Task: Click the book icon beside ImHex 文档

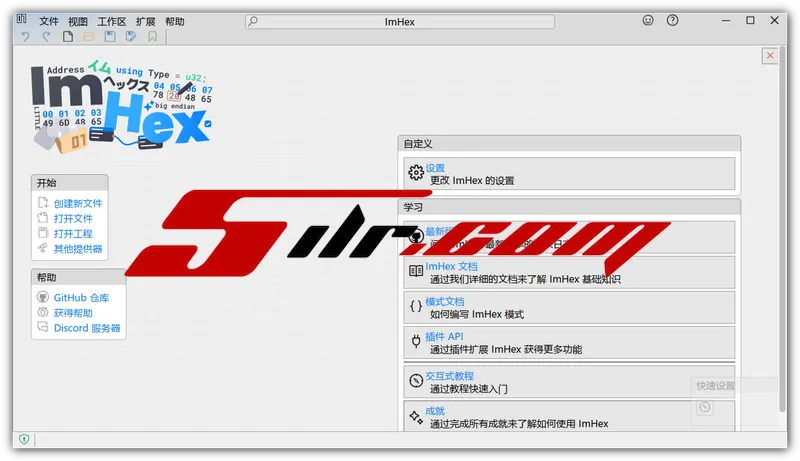Action: (416, 271)
